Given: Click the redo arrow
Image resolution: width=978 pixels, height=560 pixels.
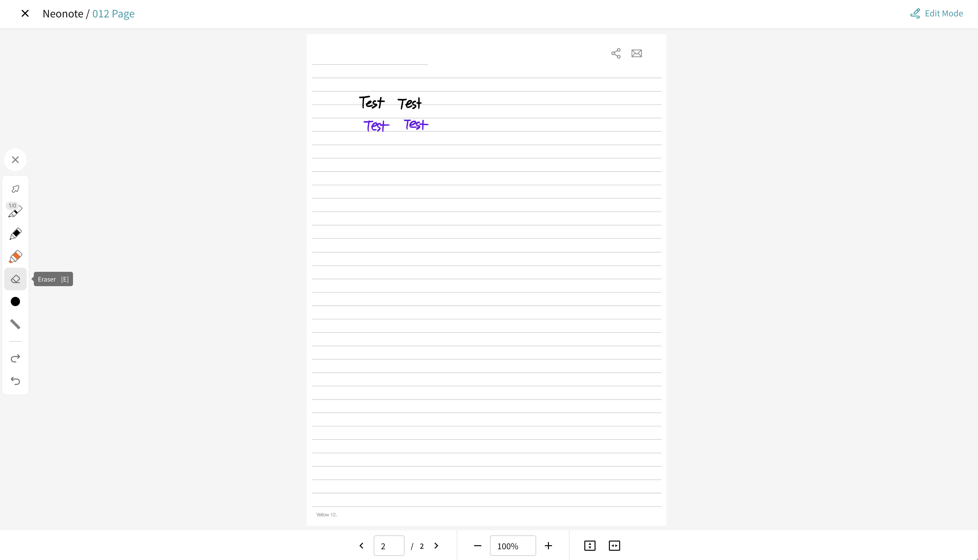Looking at the screenshot, I should point(15,359).
